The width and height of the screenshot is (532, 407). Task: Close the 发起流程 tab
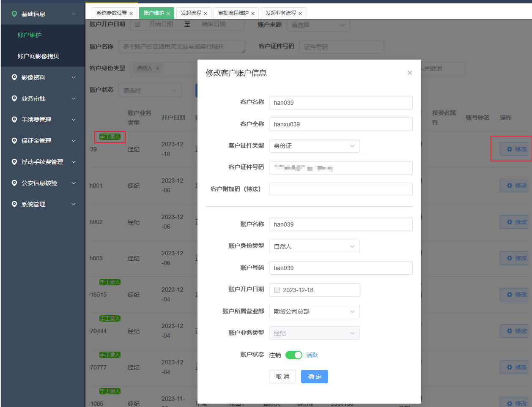tap(206, 14)
